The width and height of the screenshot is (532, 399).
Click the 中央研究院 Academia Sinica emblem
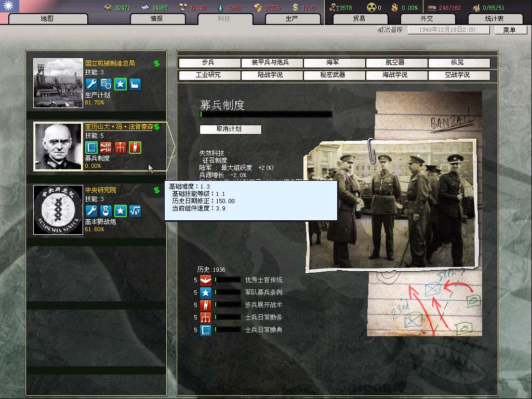tap(58, 210)
